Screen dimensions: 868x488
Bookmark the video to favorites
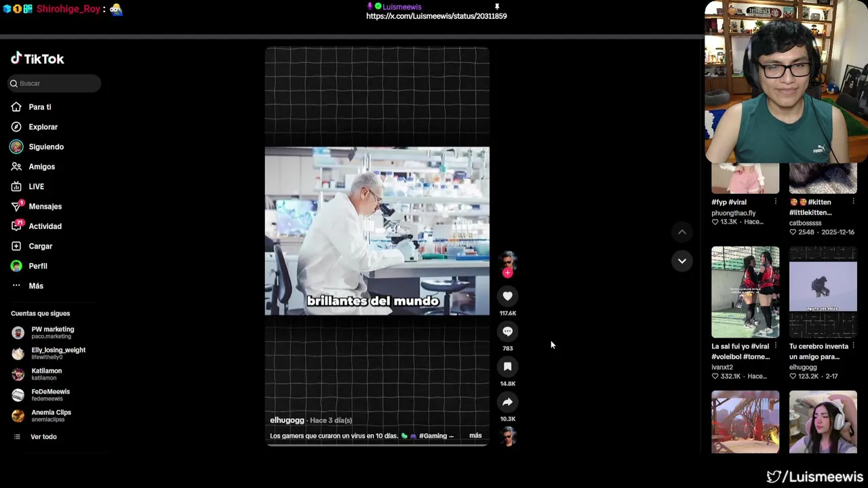(x=507, y=367)
